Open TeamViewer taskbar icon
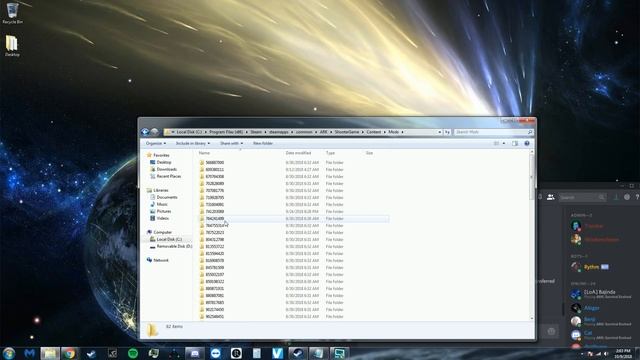 [216, 353]
